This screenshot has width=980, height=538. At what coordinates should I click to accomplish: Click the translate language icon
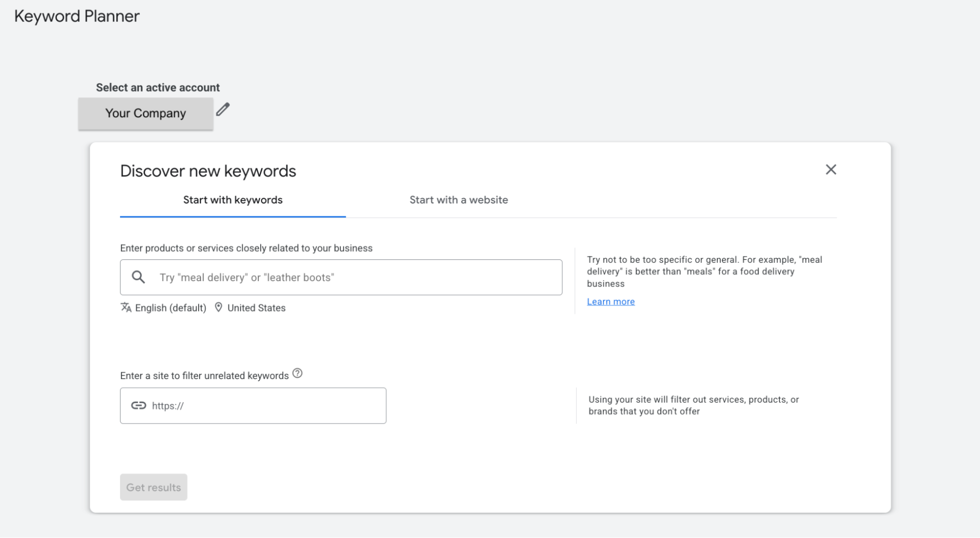pos(126,307)
